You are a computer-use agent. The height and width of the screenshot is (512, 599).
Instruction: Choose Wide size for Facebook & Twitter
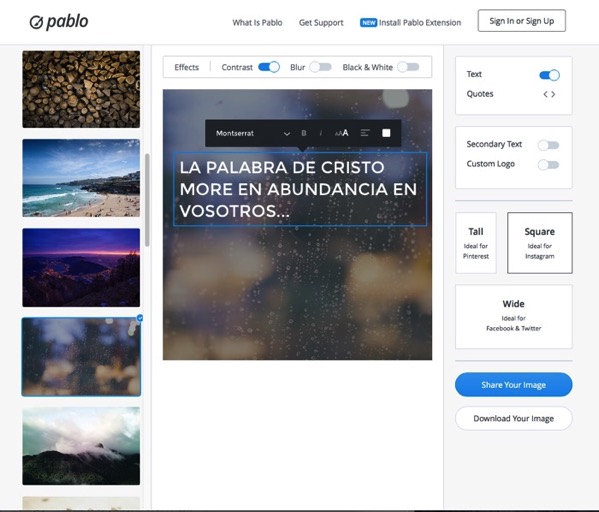513,316
